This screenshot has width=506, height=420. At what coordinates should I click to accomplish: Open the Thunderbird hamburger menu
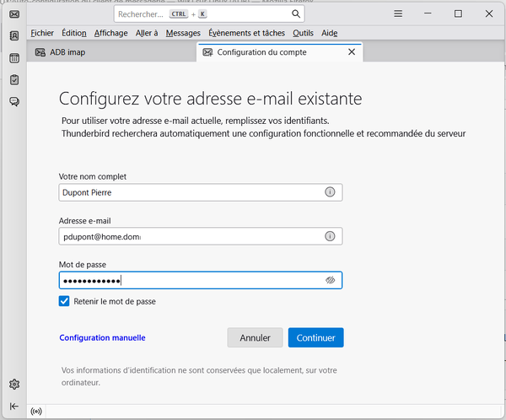tap(397, 14)
